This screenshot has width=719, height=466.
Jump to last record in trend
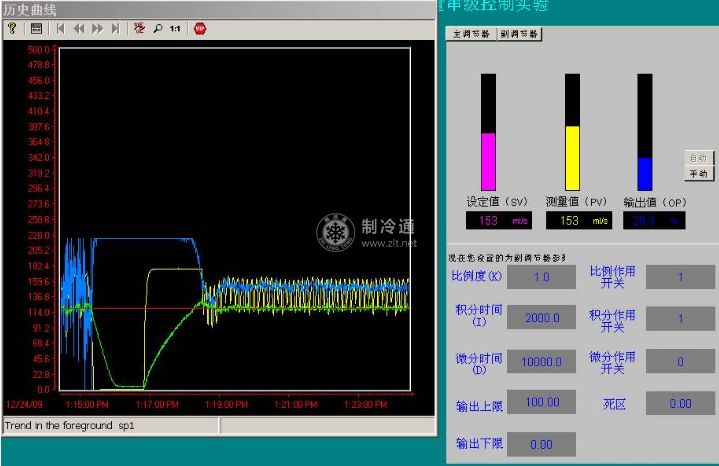[x=115, y=29]
